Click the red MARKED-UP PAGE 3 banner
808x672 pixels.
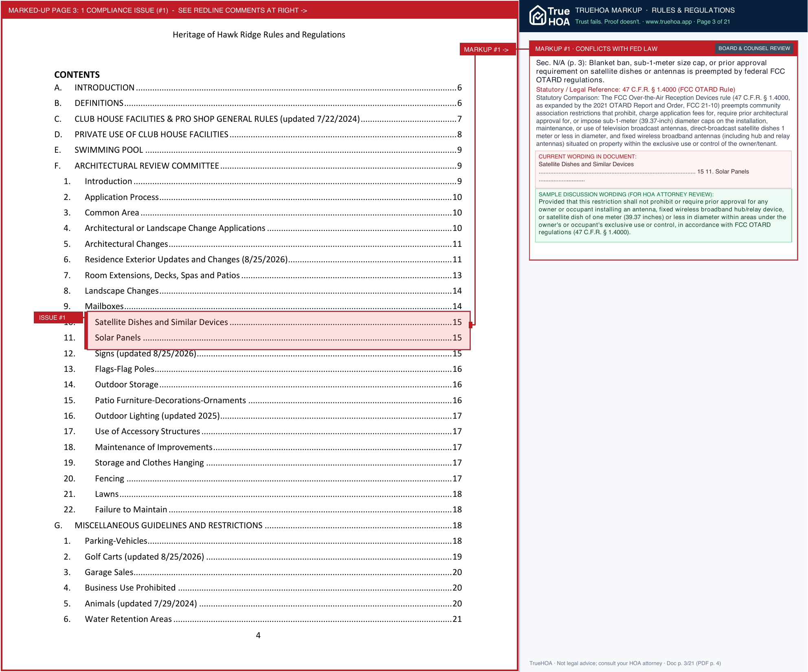coord(259,10)
